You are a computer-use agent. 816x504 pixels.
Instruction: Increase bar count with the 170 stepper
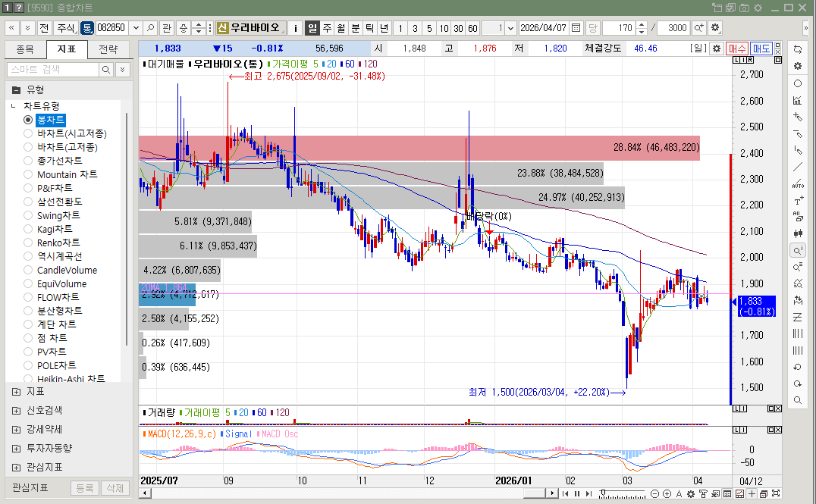(642, 24)
